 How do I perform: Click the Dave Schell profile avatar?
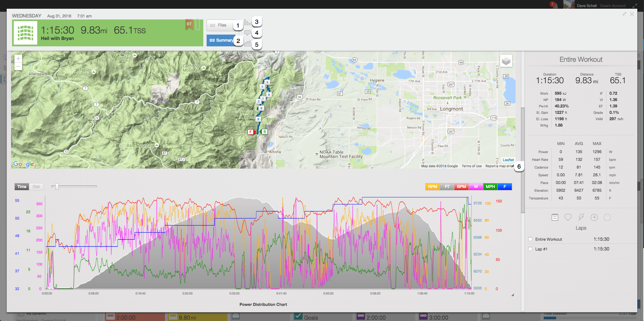pos(569,4)
